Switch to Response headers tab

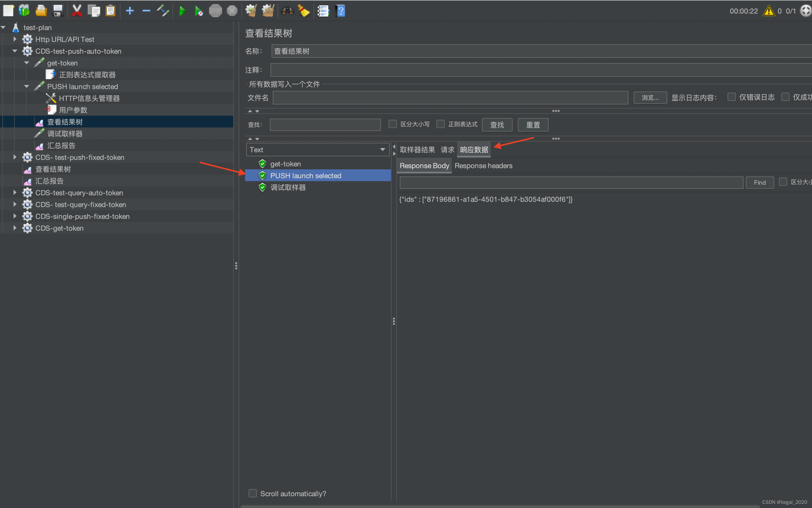[x=483, y=165]
